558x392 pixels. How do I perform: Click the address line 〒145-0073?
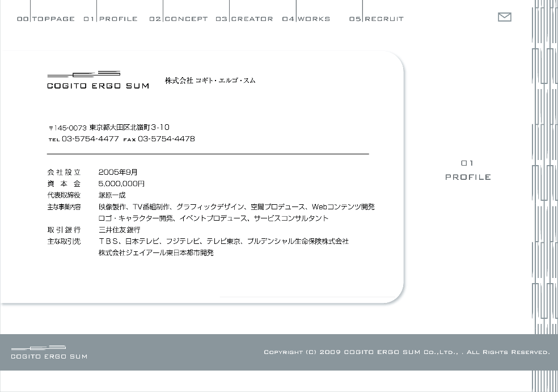(x=109, y=128)
